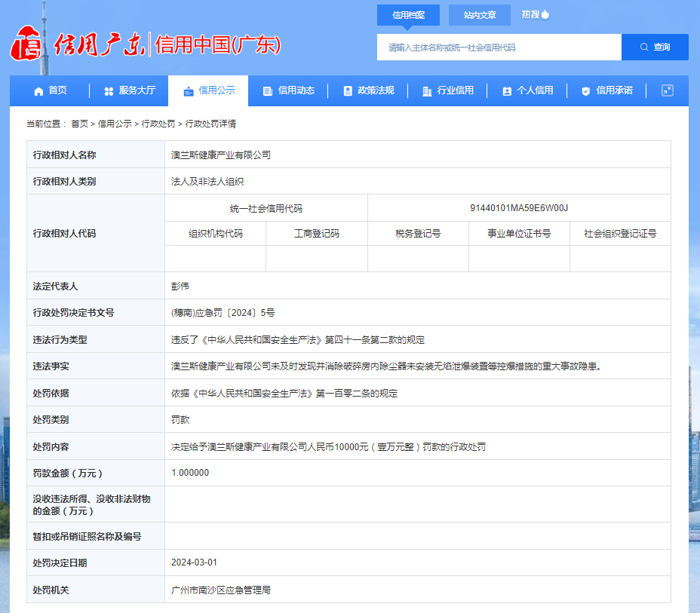This screenshot has height=613, width=700.
Task: Open the 政策法规 navigation menu item
Action: tap(368, 90)
